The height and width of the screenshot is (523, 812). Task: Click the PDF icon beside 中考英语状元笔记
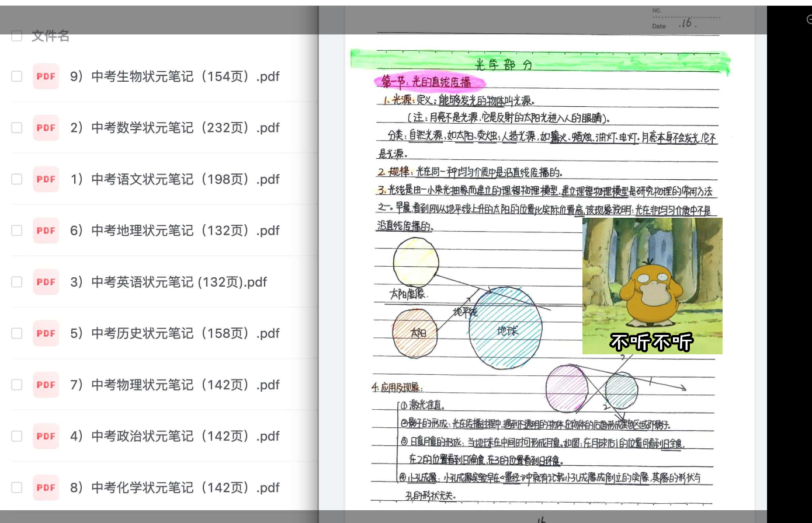[46, 282]
